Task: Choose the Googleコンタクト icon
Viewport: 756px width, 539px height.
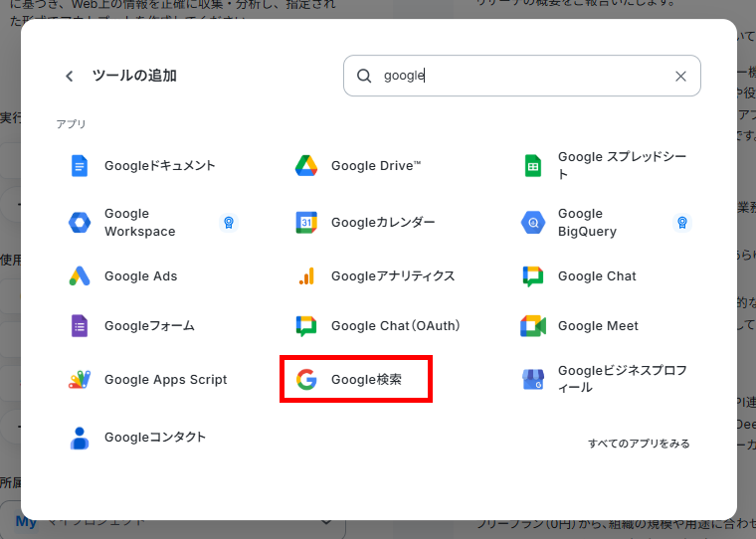Action: pyautogui.click(x=80, y=438)
